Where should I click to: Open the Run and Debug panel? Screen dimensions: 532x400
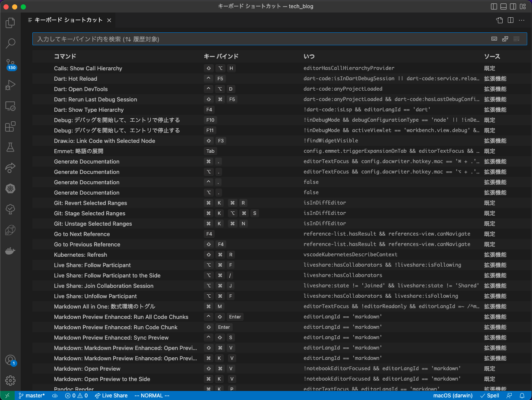coord(10,85)
